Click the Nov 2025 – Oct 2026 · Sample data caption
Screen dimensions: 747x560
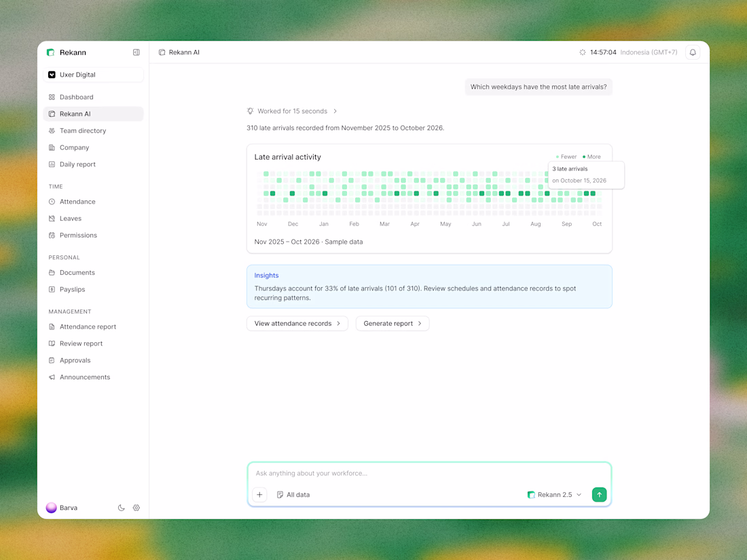[309, 242]
